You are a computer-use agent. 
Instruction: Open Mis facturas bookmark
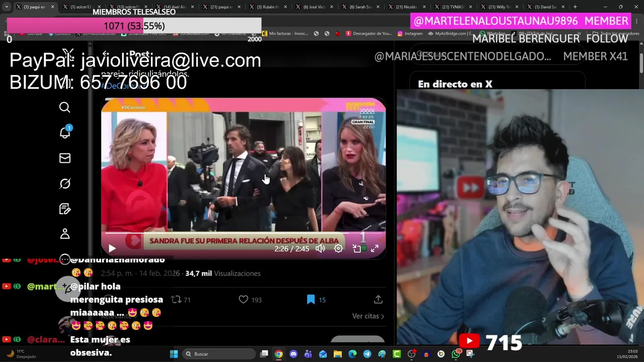point(285,34)
